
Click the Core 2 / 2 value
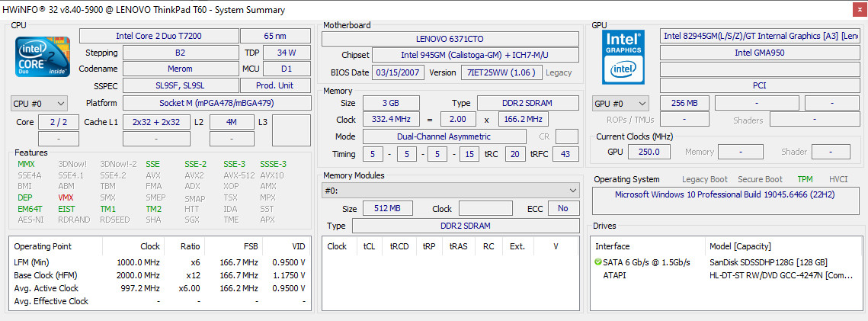[x=58, y=122]
